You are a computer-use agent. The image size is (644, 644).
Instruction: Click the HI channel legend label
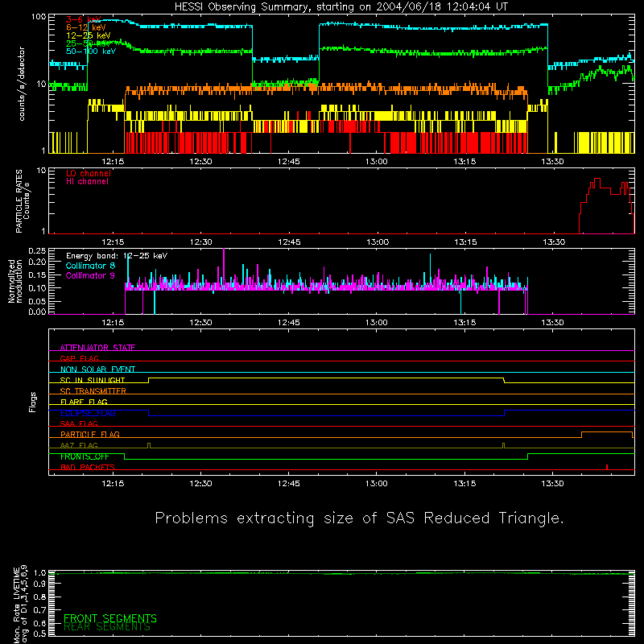87,181
